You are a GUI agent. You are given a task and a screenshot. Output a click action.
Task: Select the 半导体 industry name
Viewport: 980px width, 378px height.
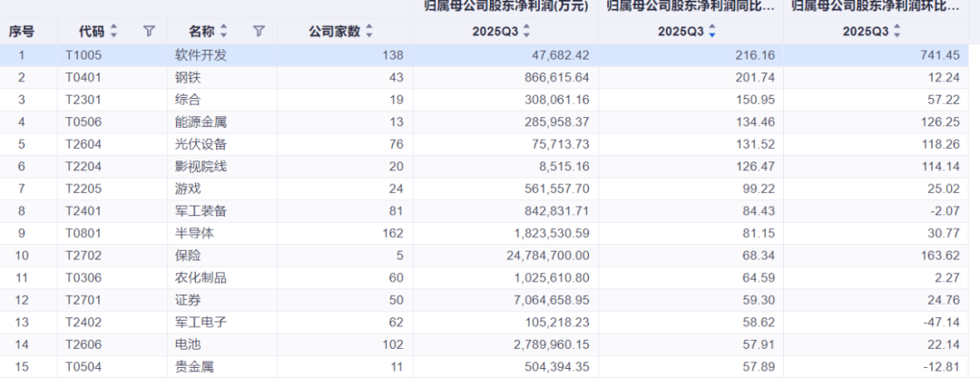tap(194, 234)
